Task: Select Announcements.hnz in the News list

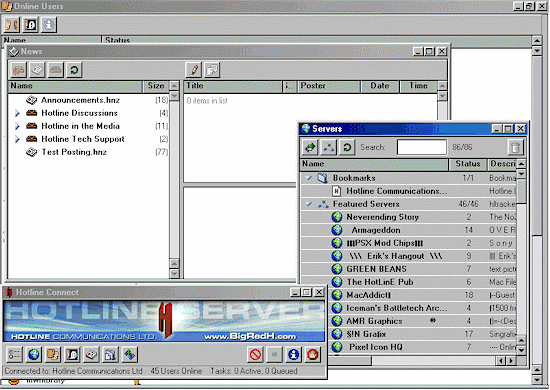Action: pos(88,100)
